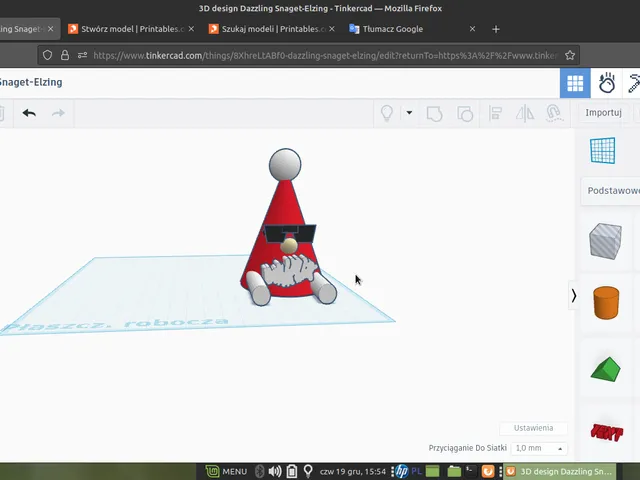Group the selected shapes

[x=434, y=113]
